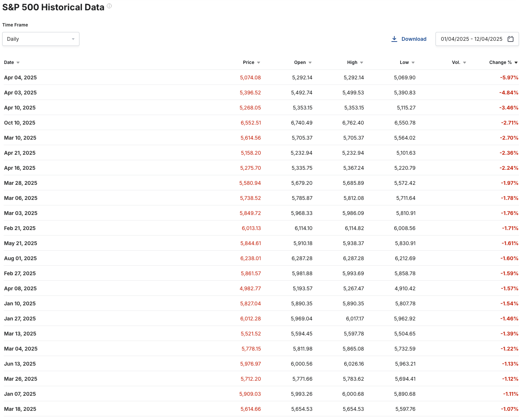Click price 5,396.52 for Apr 03
This screenshot has height=420, width=526.
[x=250, y=93]
